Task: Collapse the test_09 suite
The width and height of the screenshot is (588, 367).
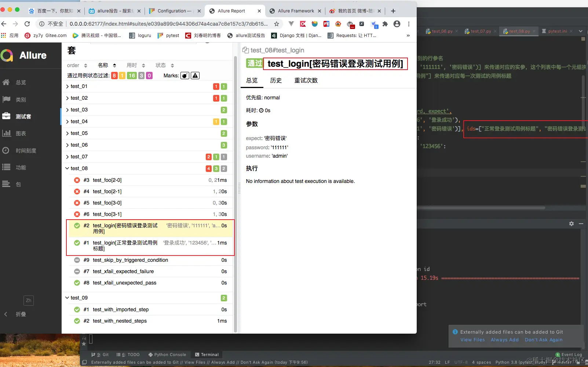Action: 147,298
